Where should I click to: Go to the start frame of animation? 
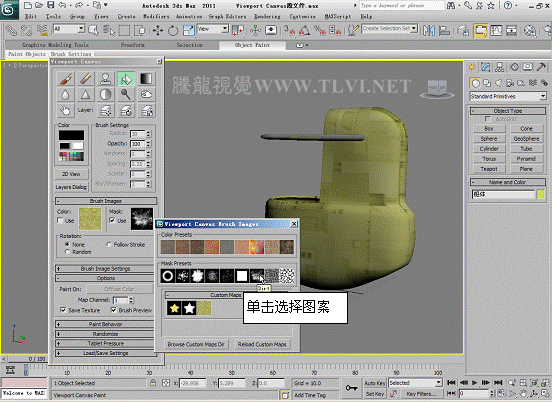point(451,382)
